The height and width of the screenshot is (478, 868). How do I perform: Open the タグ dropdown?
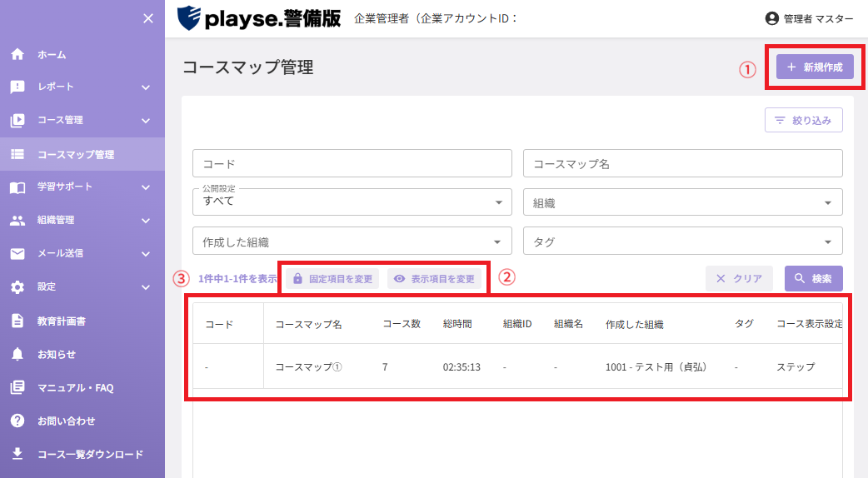pos(682,241)
